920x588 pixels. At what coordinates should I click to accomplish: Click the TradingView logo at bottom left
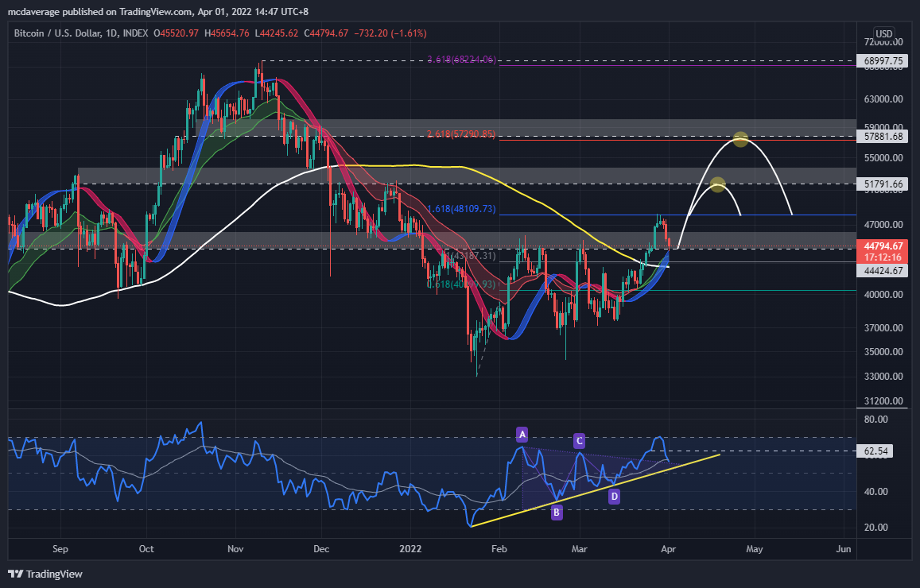point(45,574)
